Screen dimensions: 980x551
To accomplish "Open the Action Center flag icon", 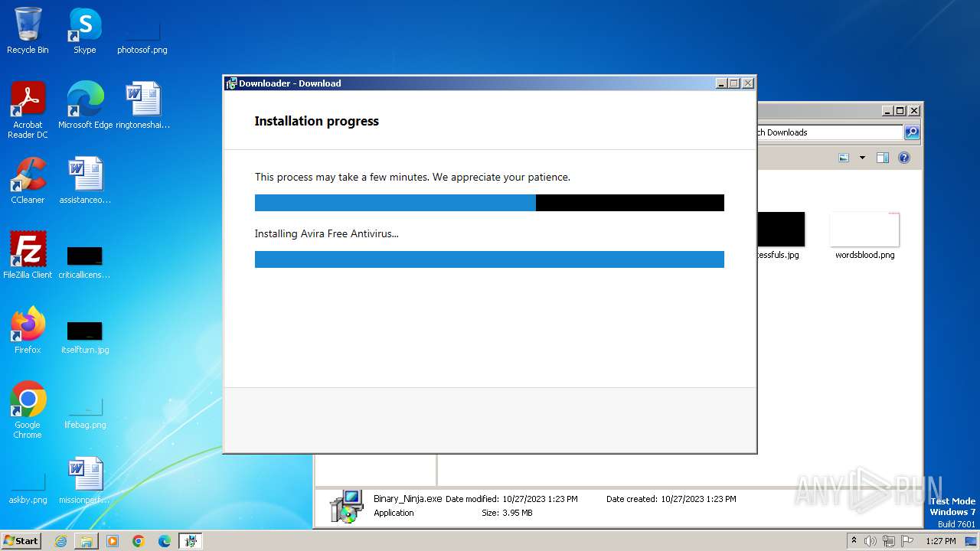I will [907, 541].
